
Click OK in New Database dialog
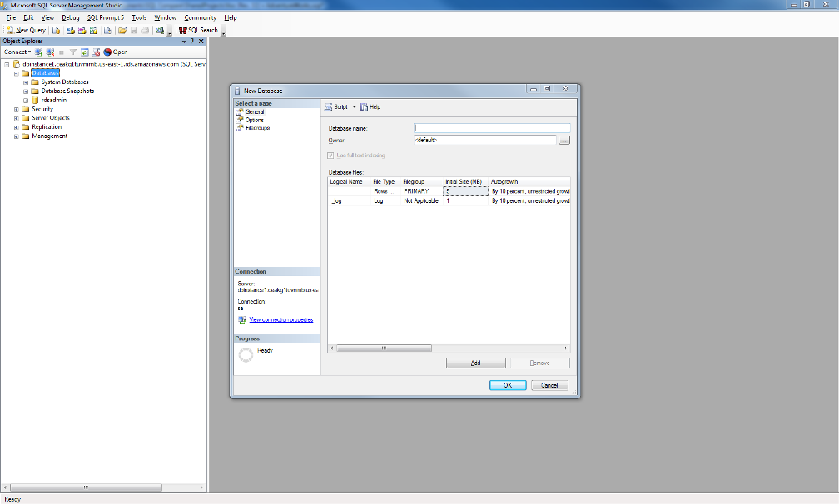508,385
